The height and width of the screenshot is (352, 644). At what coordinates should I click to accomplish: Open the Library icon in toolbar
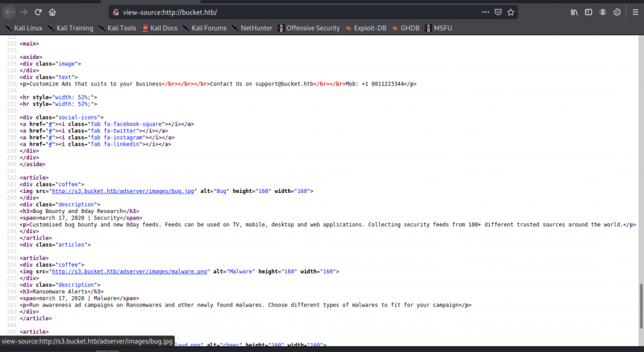(574, 12)
